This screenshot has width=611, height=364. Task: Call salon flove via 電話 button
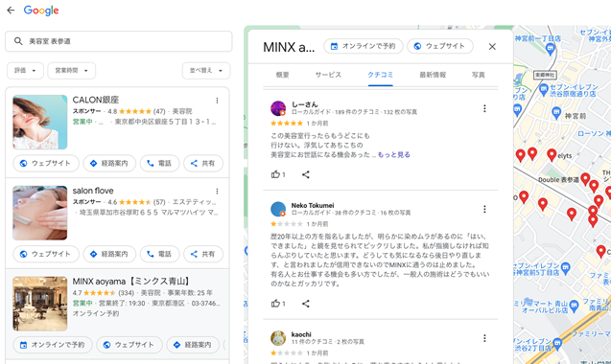coord(159,254)
